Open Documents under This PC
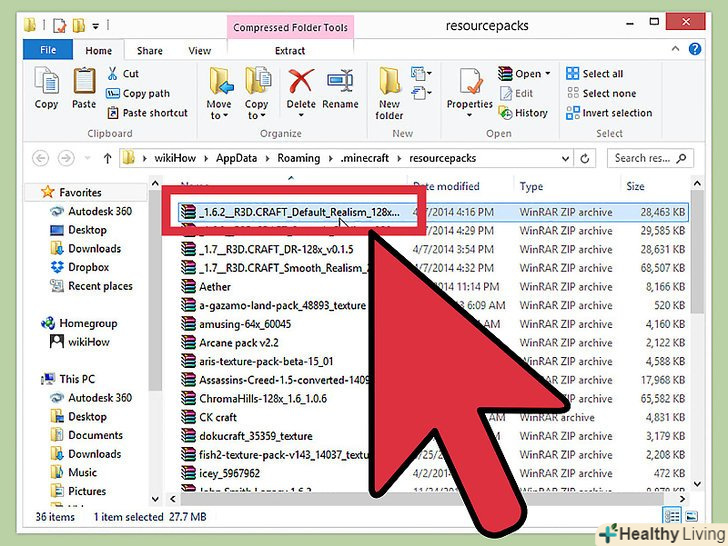Viewport: 728px width, 546px height. click(86, 435)
